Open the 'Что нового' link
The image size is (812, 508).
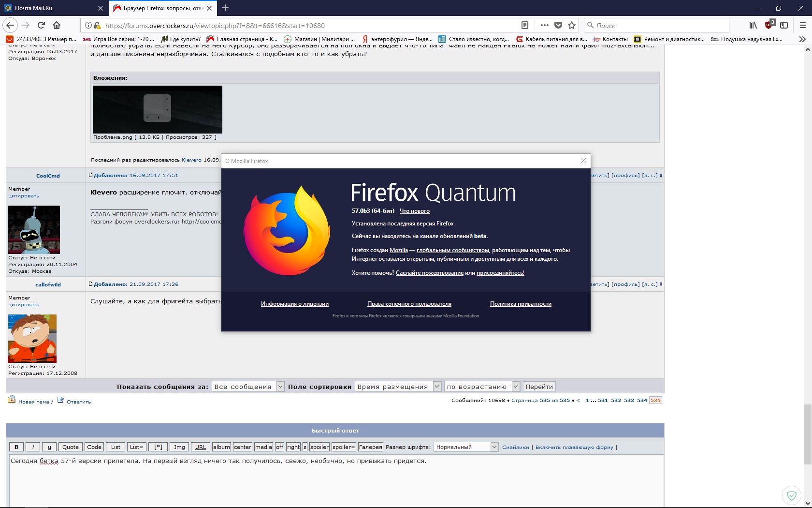tap(415, 211)
